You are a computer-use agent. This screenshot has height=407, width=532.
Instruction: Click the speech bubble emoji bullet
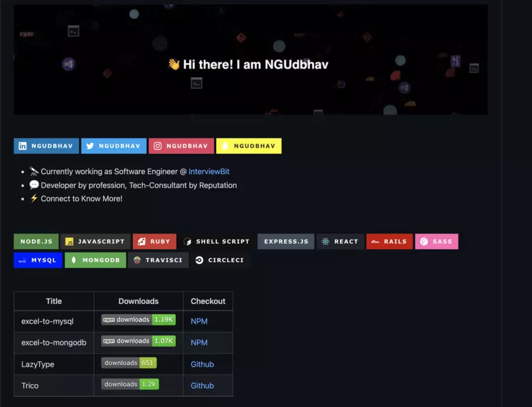coord(34,185)
